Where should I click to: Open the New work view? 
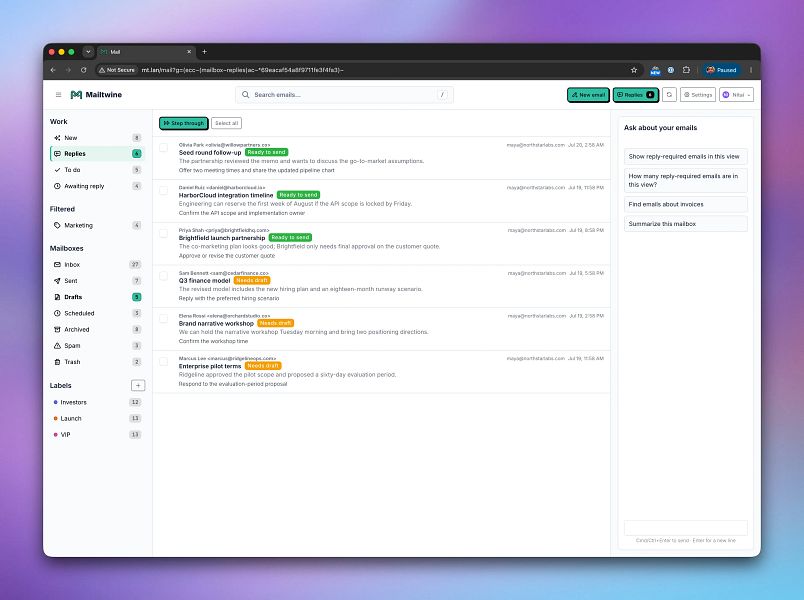(x=97, y=137)
